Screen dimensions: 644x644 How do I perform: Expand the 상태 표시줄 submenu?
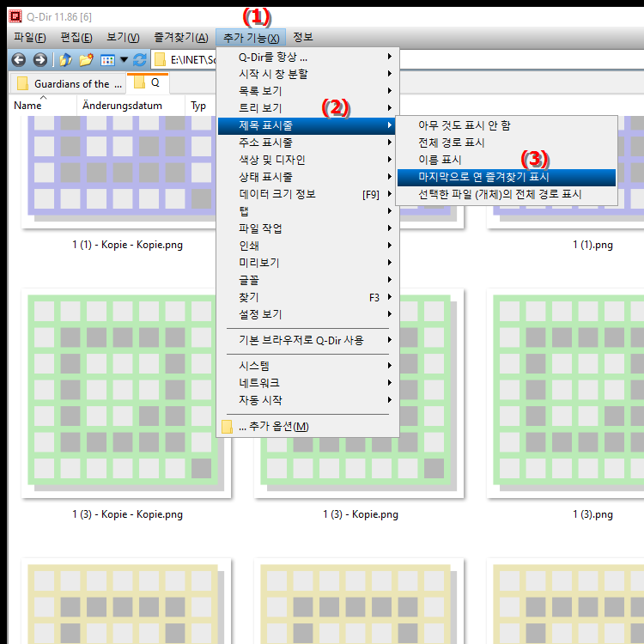click(x=307, y=177)
